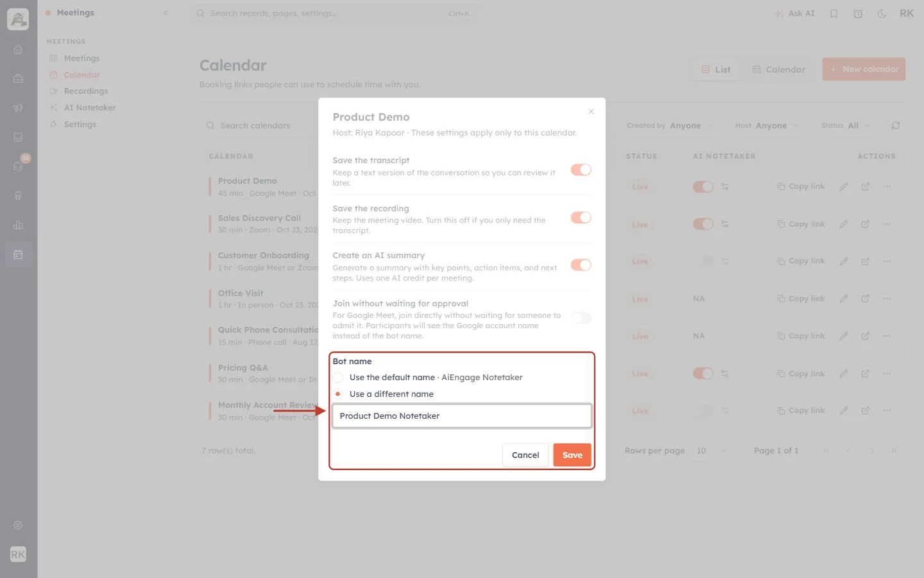The width and height of the screenshot is (924, 578).
Task: Toggle AI Notetaker for Customer Onboarding
Action: 703,261
